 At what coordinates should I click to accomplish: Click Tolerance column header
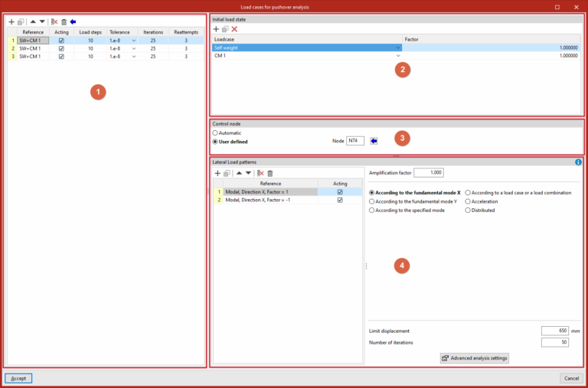tap(122, 32)
